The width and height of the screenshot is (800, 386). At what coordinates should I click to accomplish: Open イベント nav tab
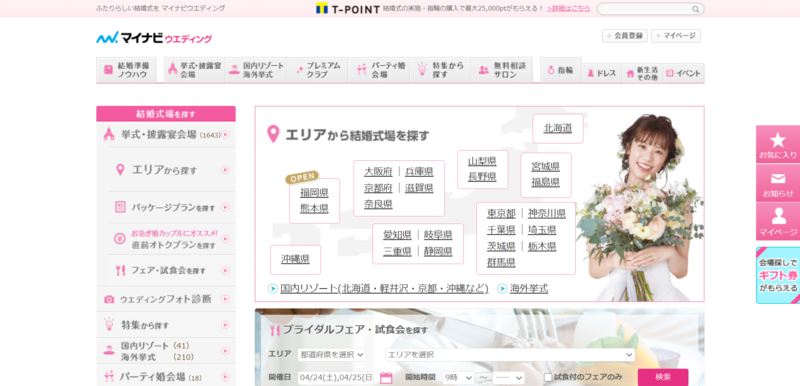(x=683, y=73)
